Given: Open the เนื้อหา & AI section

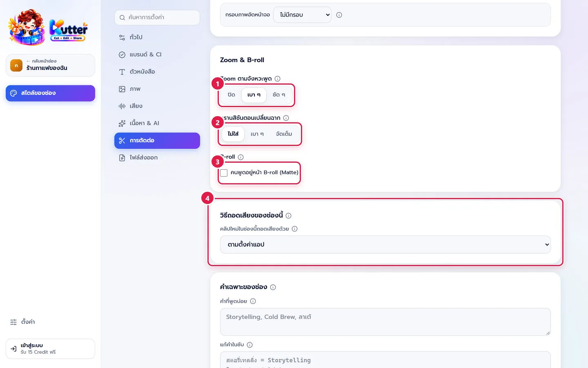Looking at the screenshot, I should coord(157,123).
